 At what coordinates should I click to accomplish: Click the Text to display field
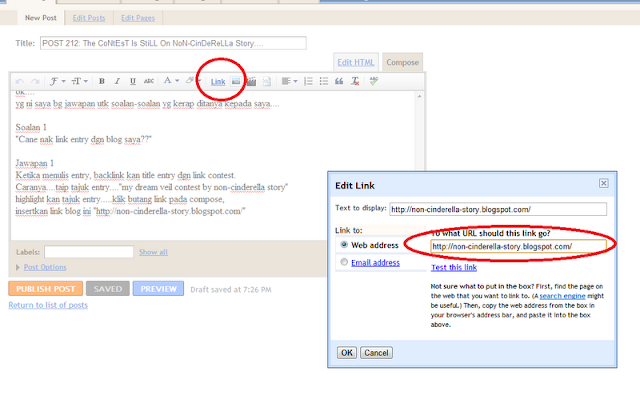click(x=498, y=209)
